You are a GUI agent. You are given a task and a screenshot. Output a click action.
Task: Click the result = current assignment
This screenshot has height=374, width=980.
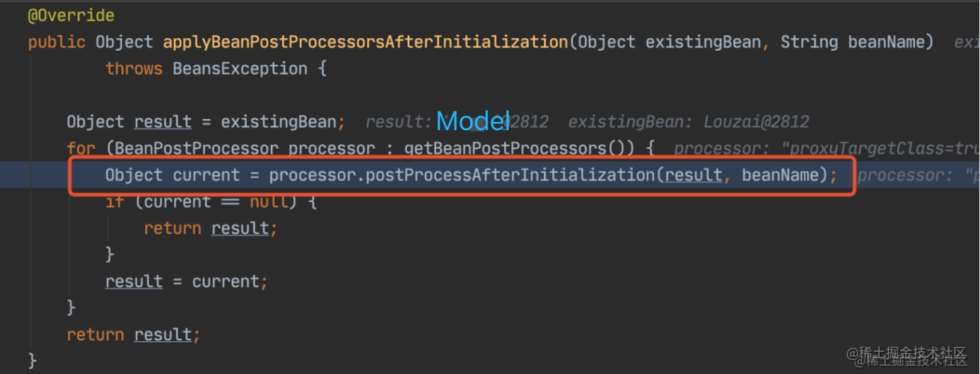[x=186, y=282]
